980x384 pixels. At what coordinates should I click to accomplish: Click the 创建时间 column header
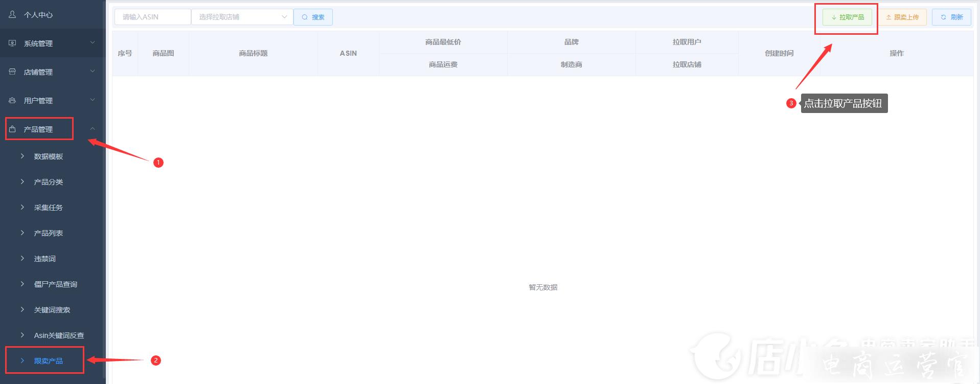pos(779,53)
